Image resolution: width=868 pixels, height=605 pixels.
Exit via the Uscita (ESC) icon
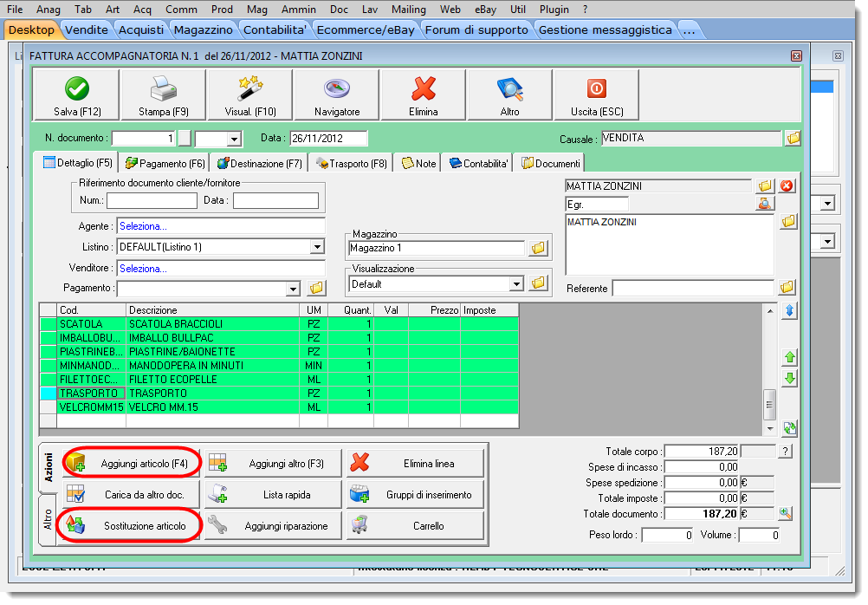click(x=597, y=88)
